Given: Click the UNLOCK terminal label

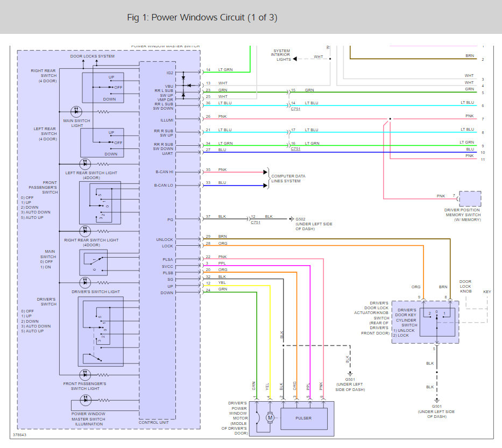Looking at the screenshot, I should coord(165,239).
